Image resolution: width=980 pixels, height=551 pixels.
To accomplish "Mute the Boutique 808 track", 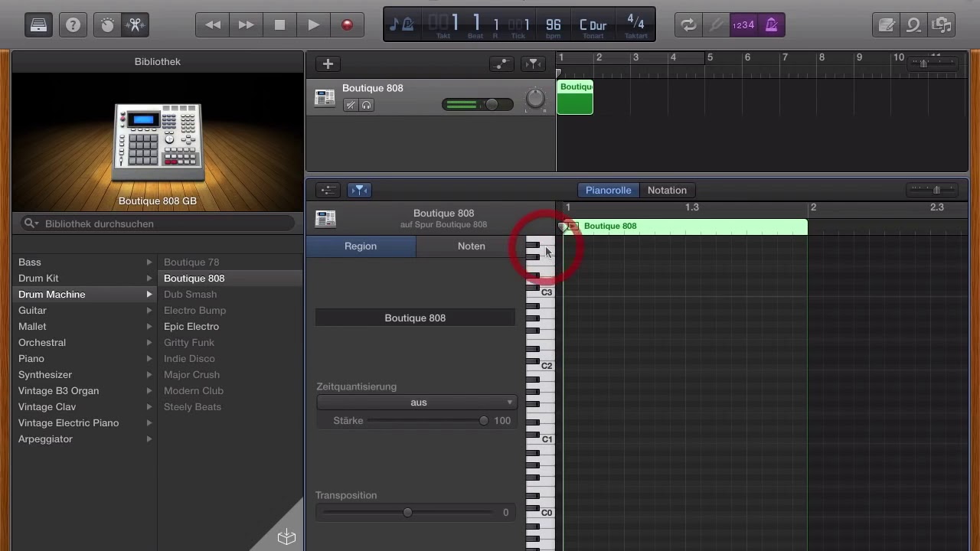I will [351, 105].
